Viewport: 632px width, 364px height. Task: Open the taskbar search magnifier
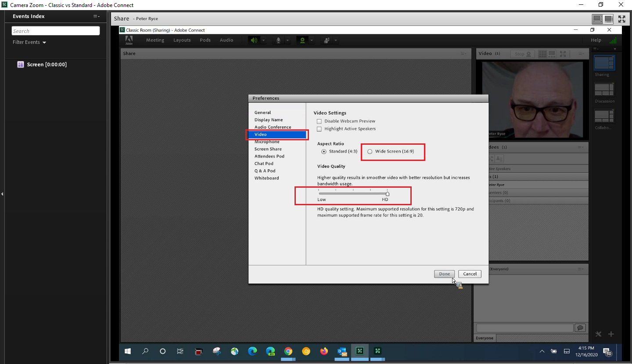145,351
